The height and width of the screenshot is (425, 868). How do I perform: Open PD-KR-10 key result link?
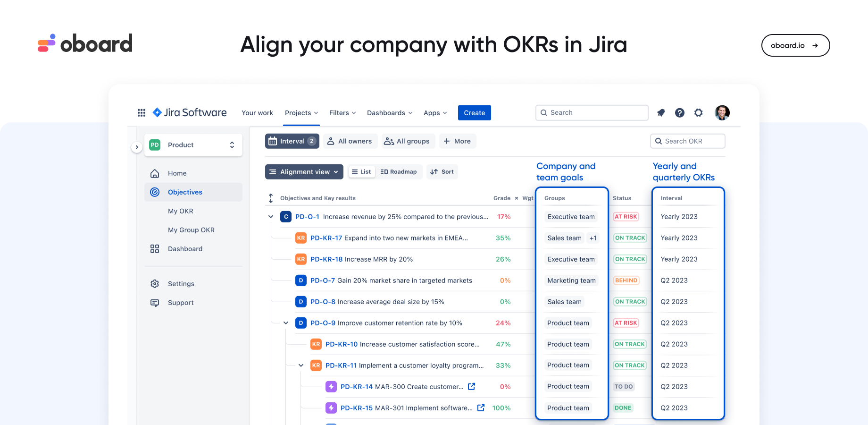pyautogui.click(x=342, y=344)
